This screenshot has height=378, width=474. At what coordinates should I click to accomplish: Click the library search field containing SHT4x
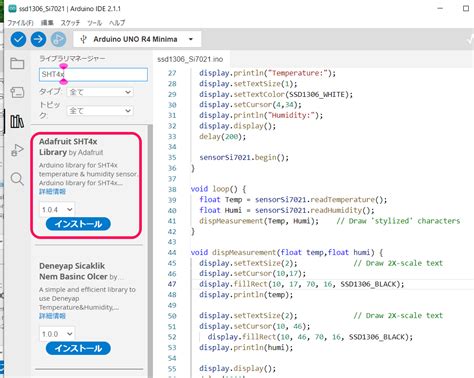(93, 74)
